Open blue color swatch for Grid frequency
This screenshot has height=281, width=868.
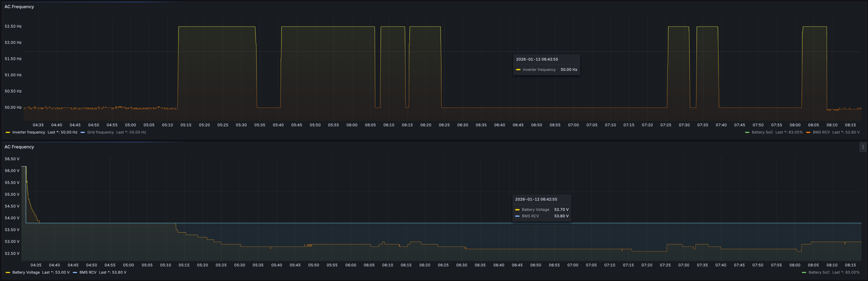[x=82, y=132]
